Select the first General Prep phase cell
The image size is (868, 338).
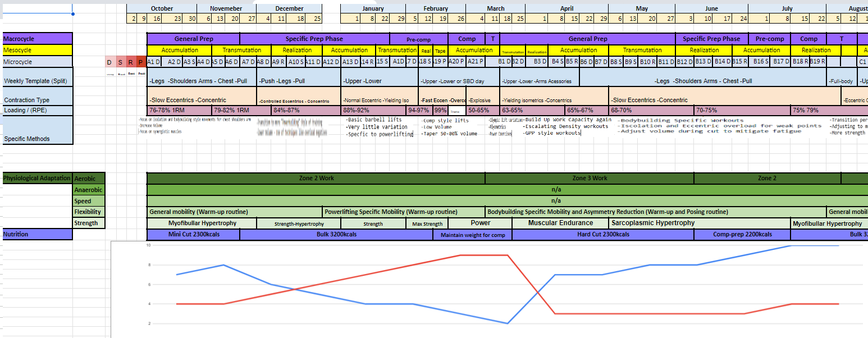point(194,38)
